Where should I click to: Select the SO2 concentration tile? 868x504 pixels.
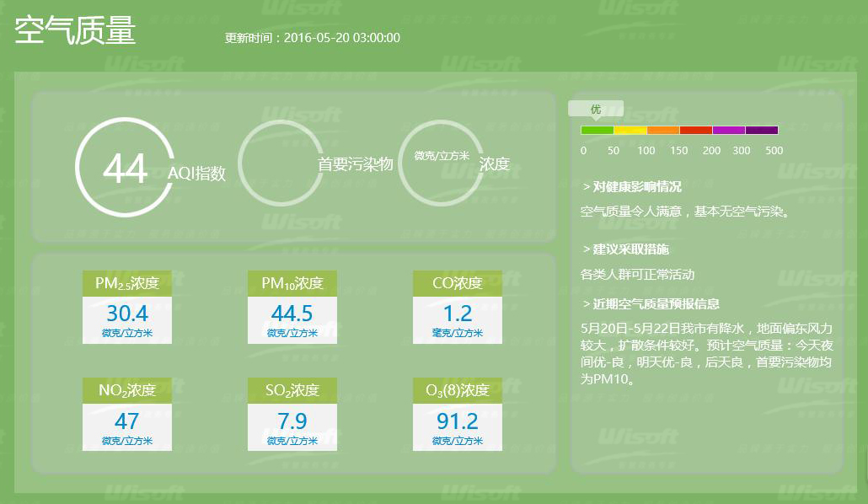(292, 414)
